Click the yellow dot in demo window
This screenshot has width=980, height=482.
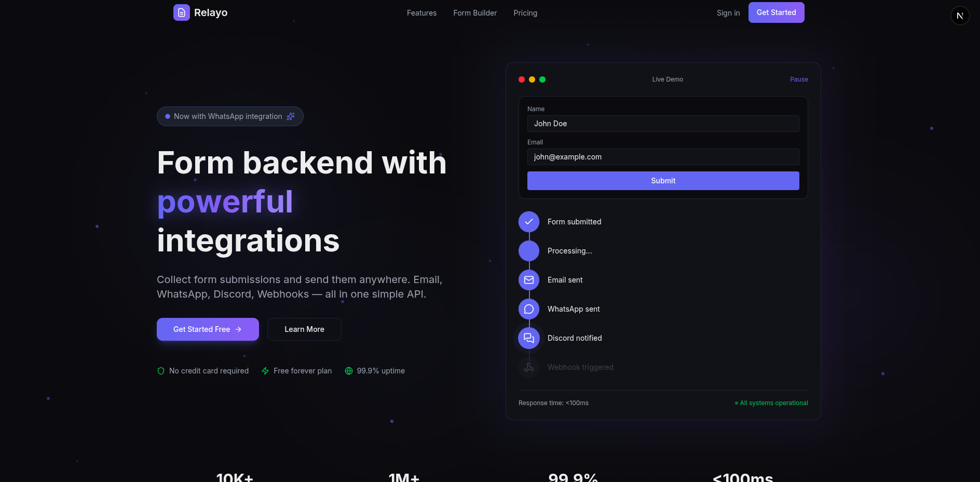click(532, 79)
